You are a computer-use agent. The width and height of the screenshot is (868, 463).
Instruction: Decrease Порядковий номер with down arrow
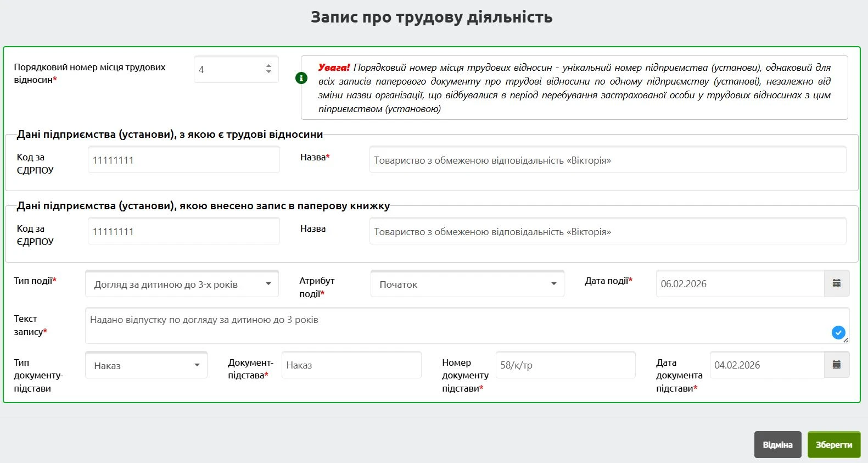268,72
